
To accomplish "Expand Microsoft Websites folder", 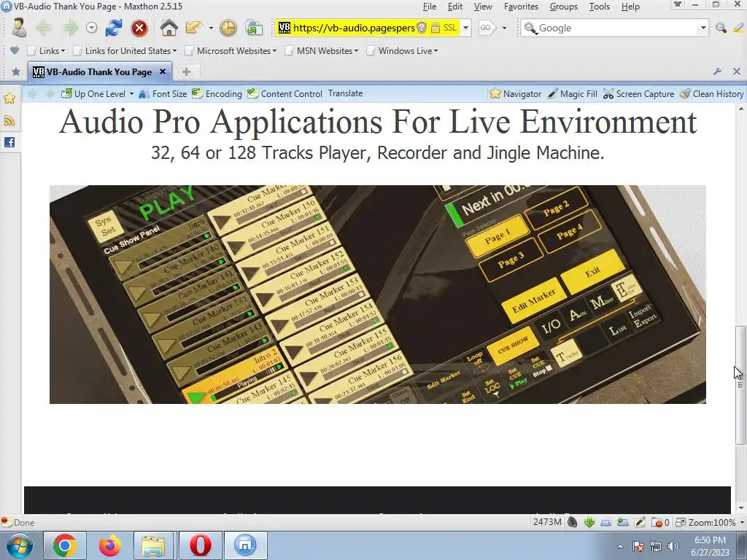I will (231, 50).
